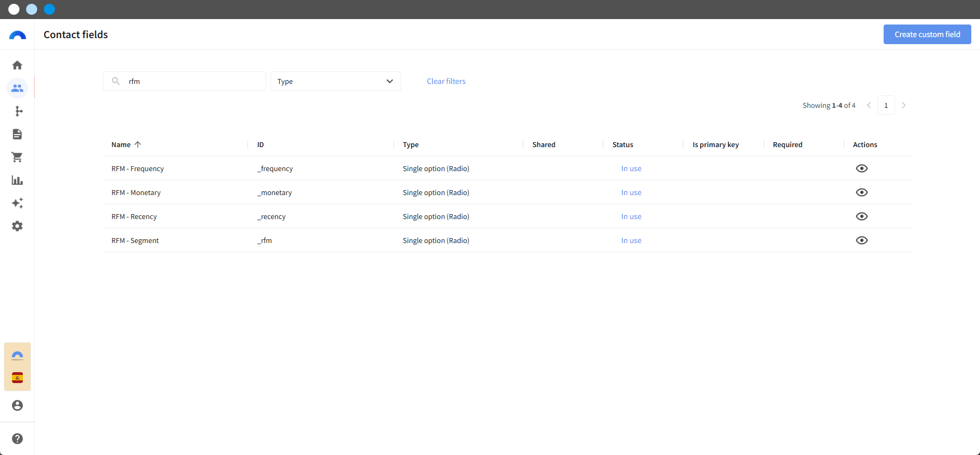View the RFM - Monetary field

[x=862, y=192]
